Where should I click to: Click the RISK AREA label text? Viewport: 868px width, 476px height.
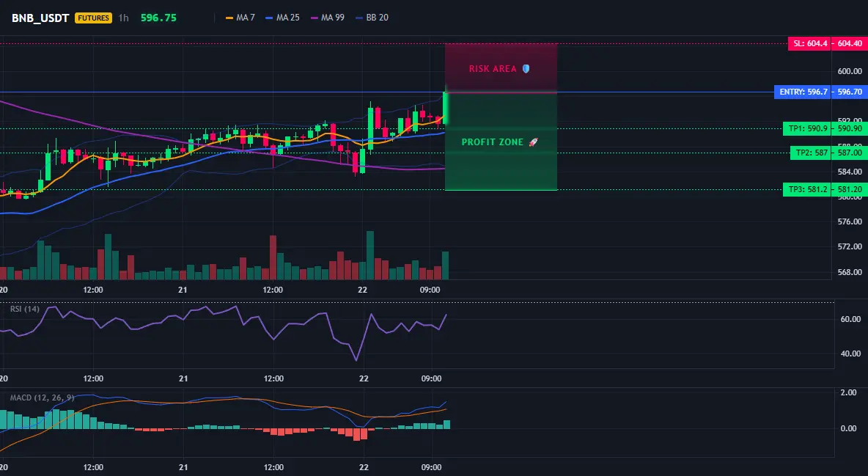pos(493,69)
